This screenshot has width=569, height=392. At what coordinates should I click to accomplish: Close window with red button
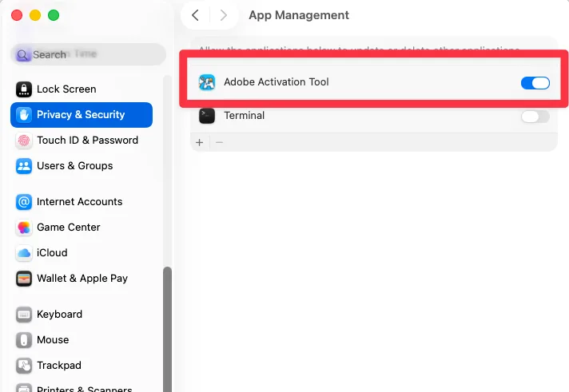[x=17, y=15]
